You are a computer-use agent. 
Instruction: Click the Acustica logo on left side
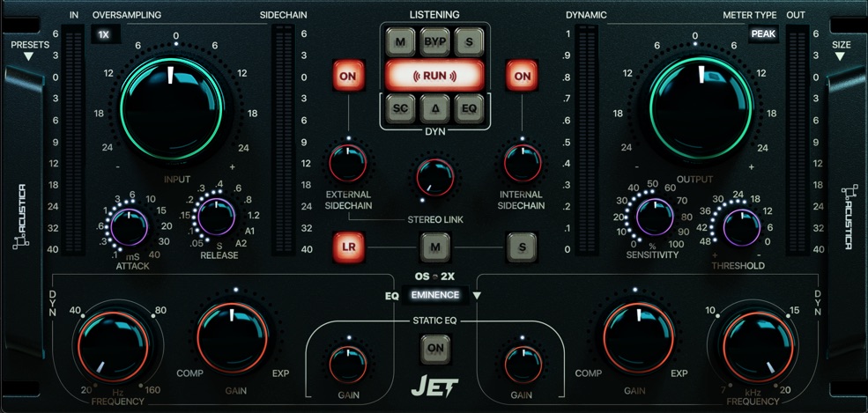pos(23,217)
